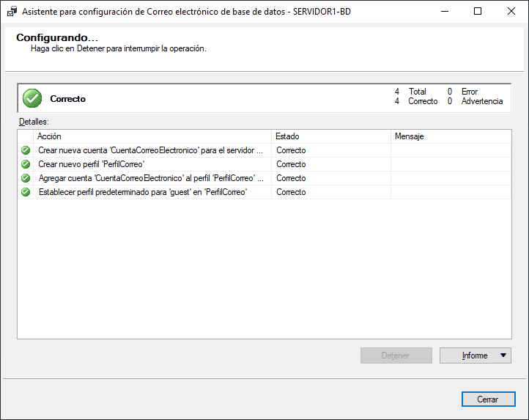Click the Informe button
The image size is (529, 420).
pyautogui.click(x=469, y=355)
